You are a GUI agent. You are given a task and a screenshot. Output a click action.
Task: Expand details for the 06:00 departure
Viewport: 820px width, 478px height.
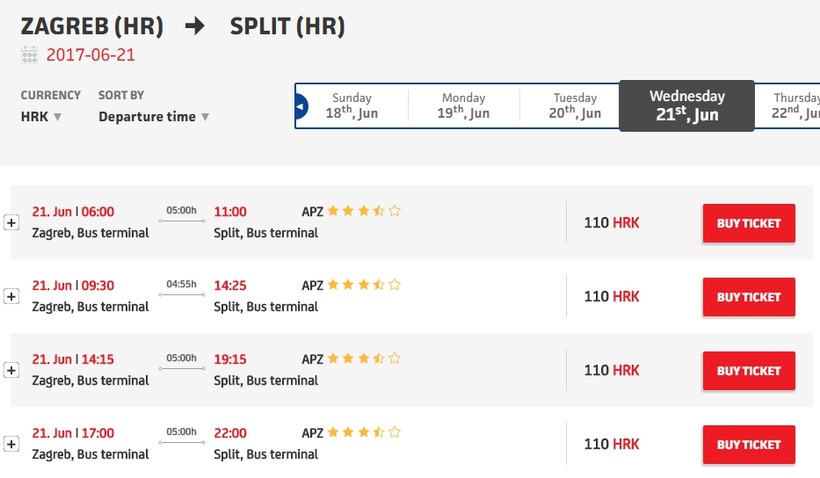(12, 223)
